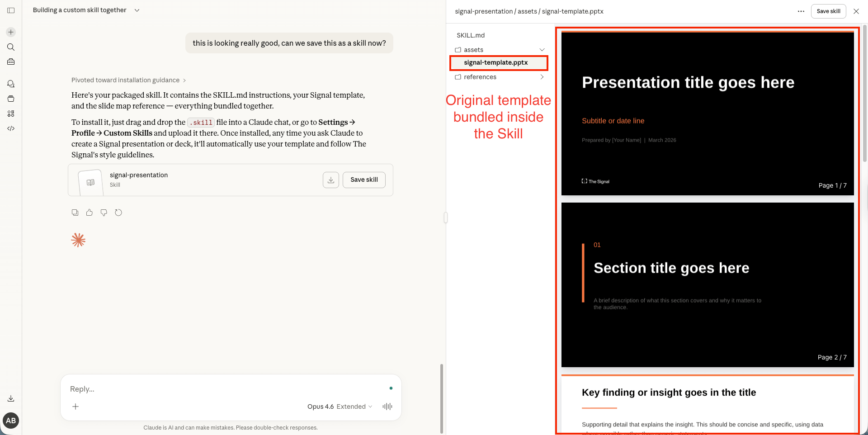Open the signal-presentation skill card
868x435 pixels.
(x=231, y=180)
